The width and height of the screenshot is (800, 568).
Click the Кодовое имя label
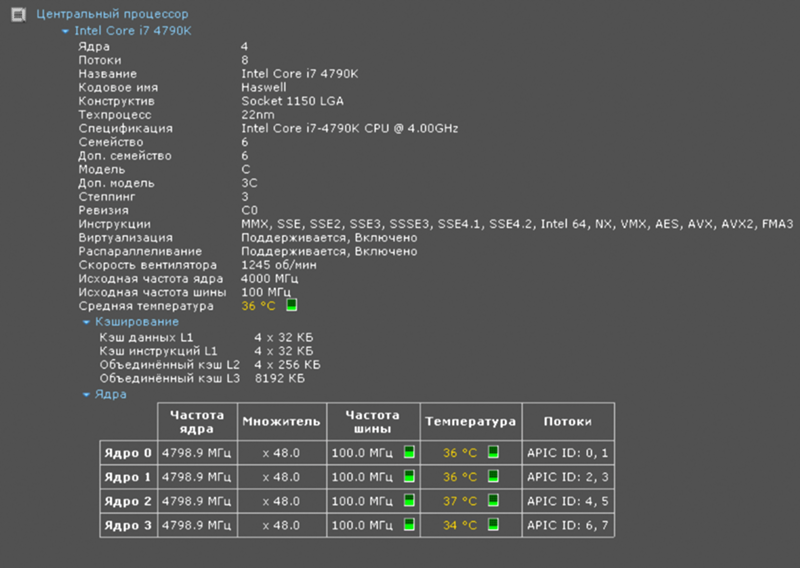118,87
